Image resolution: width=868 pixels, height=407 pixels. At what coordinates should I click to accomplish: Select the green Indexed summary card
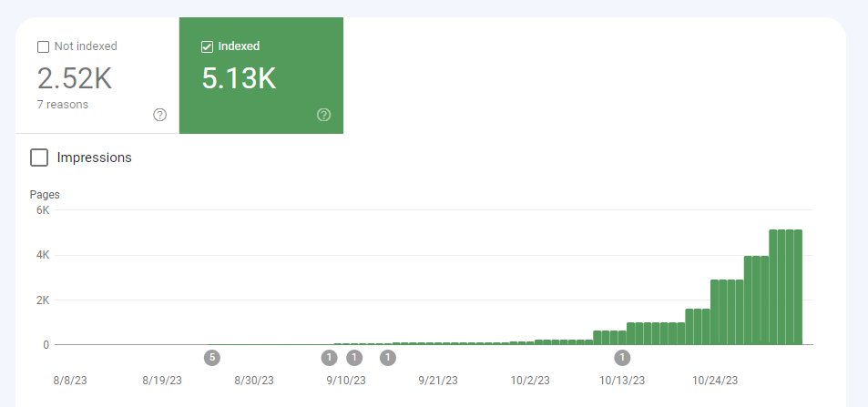point(261,76)
